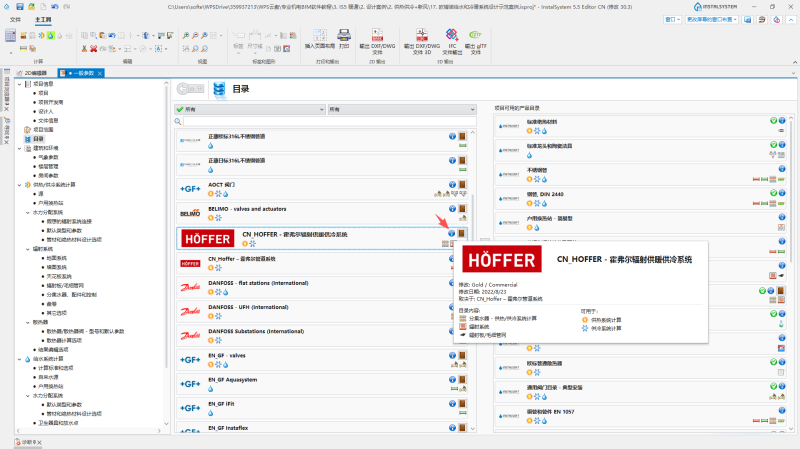Open the left filter dropdown with checkmark
800x449 pixels.
(x=250, y=109)
